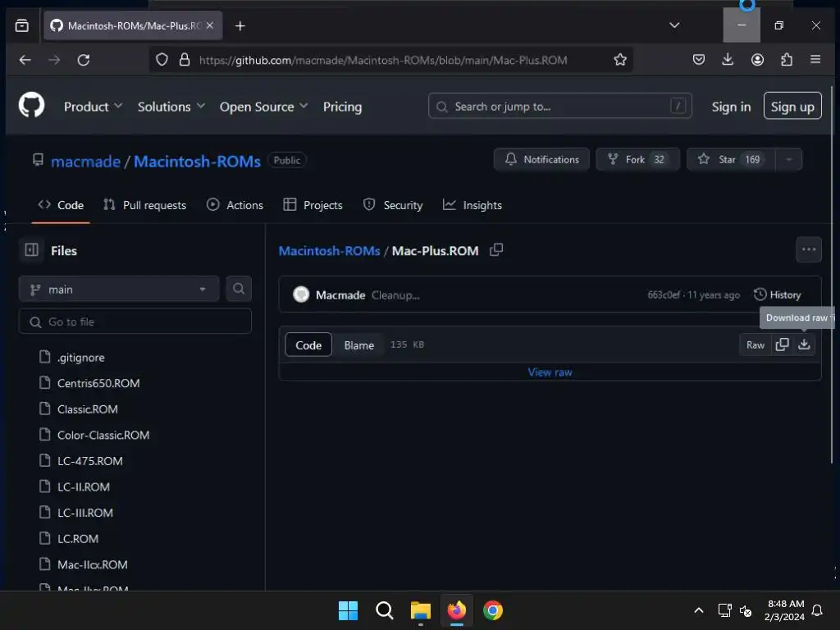
Task: Copy the file path next to Mac-Plus.ROM
Action: (x=496, y=250)
